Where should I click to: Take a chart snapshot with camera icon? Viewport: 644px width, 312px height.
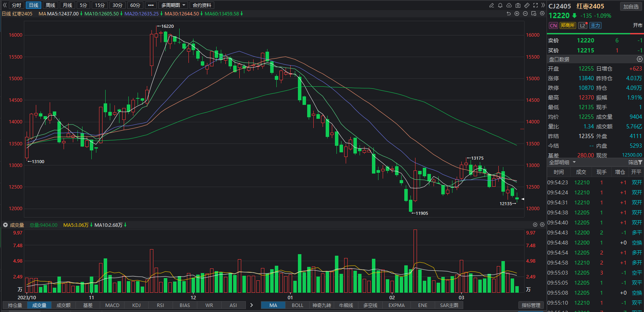[518, 5]
